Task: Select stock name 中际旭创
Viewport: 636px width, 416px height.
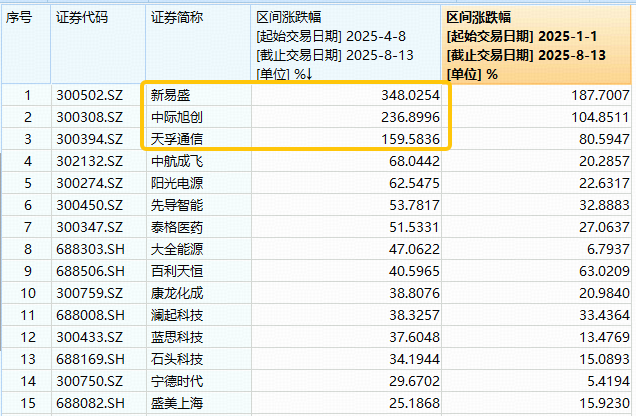Action: (x=177, y=117)
